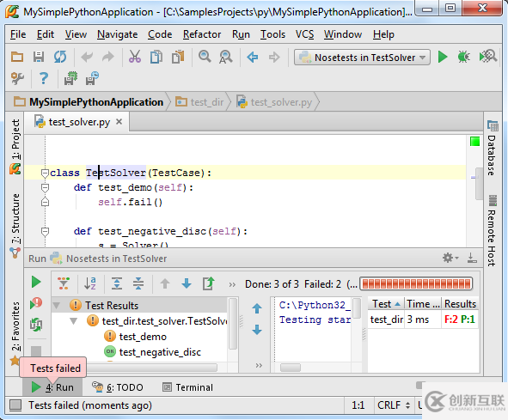This screenshot has width=508, height=420.
Task: Toggle the sort alphabetically button
Action: 89,283
